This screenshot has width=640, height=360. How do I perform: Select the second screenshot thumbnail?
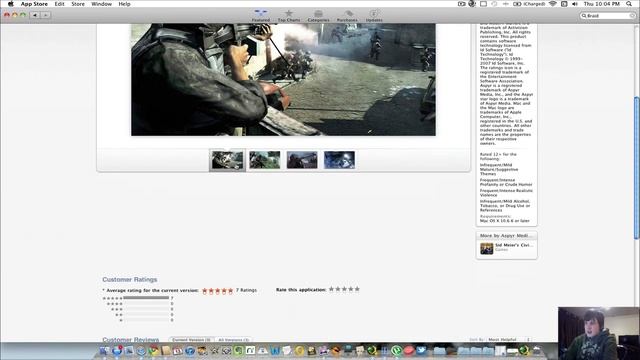pyautogui.click(x=264, y=160)
